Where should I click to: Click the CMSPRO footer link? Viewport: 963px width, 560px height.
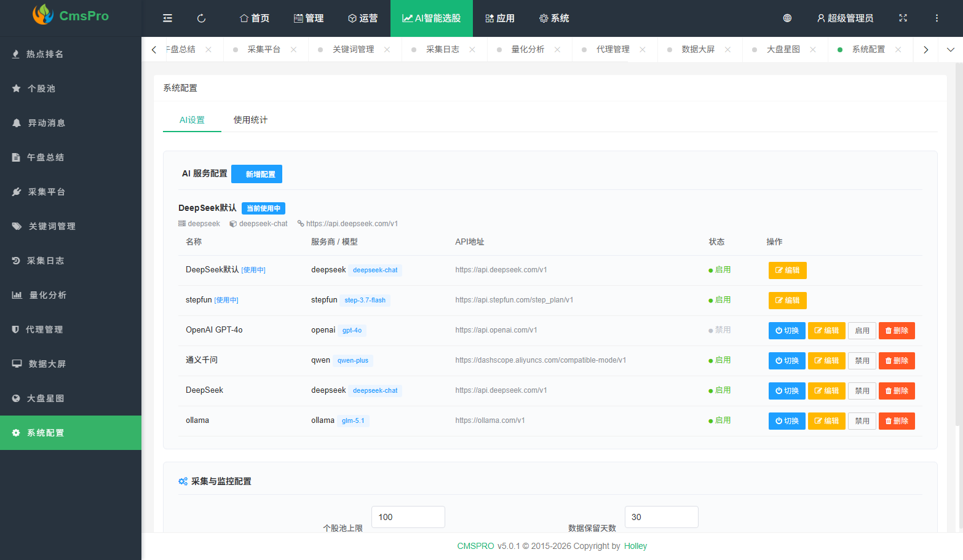475,546
